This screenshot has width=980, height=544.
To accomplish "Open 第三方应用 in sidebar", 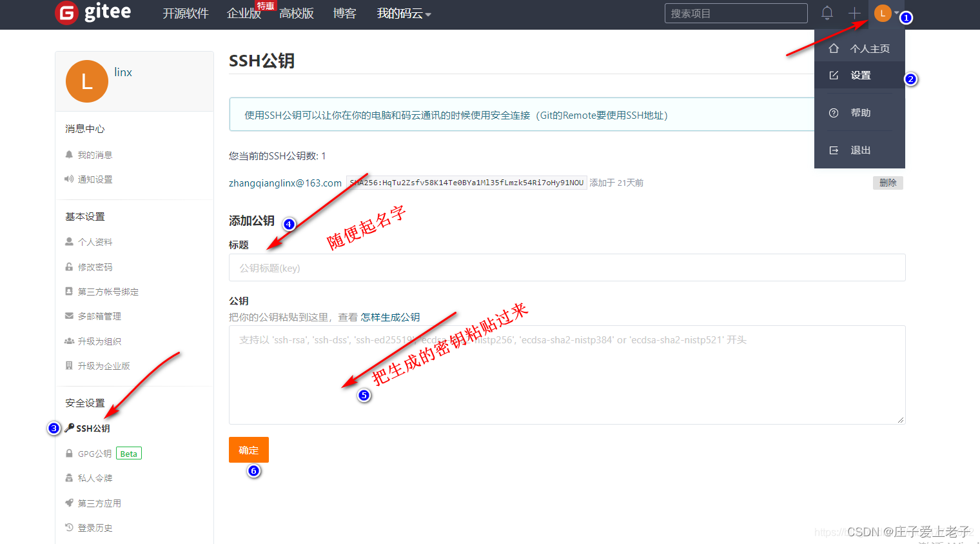I will click(x=99, y=503).
